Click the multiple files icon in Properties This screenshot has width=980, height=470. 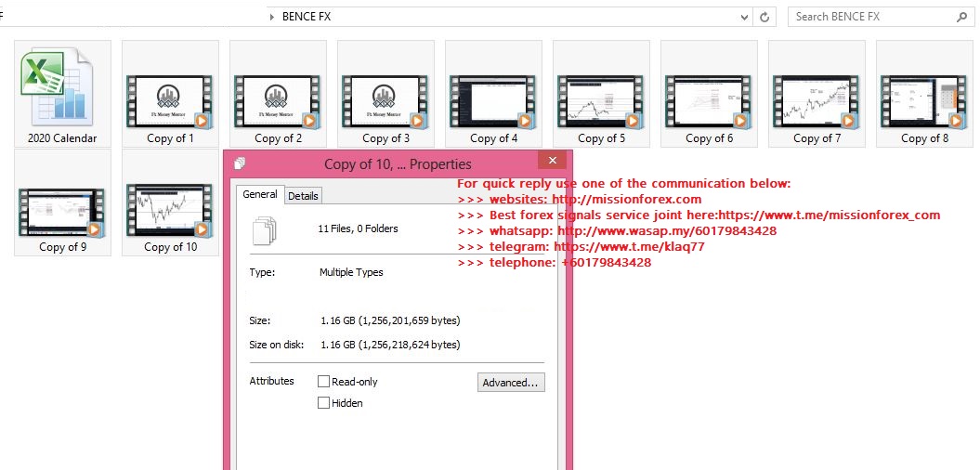(265, 229)
